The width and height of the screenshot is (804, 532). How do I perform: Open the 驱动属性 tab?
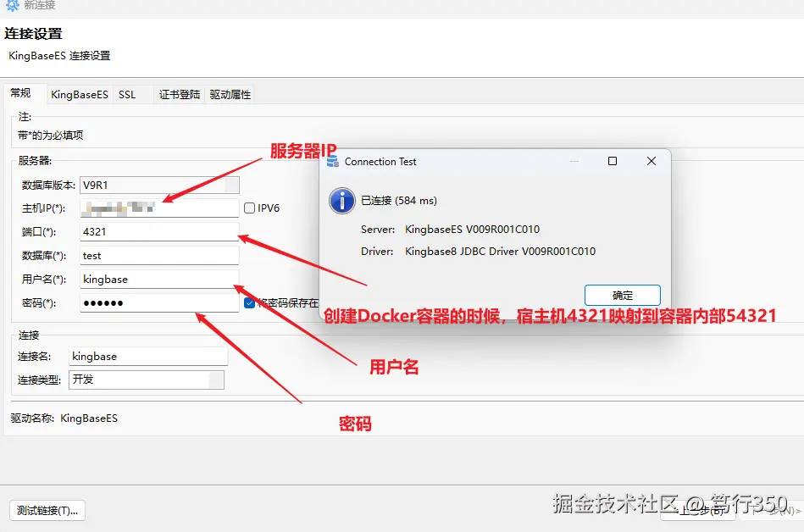[x=230, y=94]
